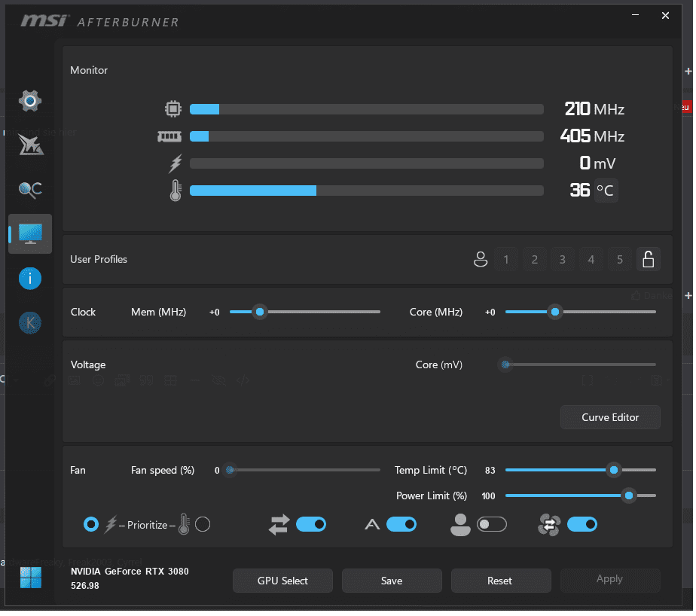This screenshot has height=616, width=696.
Task: Click the thermometer temperature monitor icon
Action: pos(176,191)
